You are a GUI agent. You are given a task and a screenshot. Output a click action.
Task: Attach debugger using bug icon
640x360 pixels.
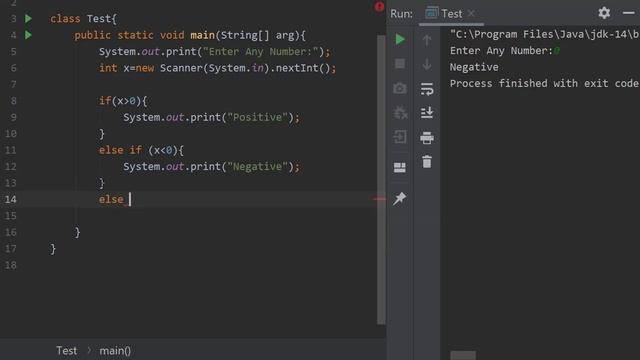click(x=400, y=113)
